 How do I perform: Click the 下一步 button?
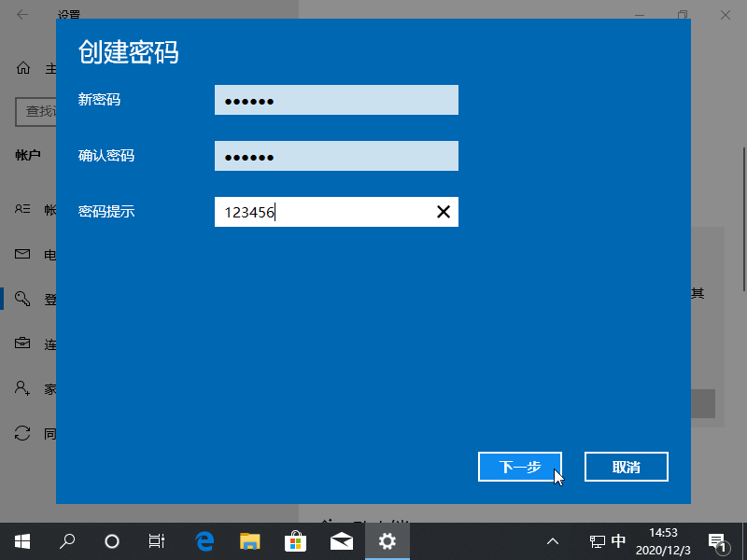[519, 467]
